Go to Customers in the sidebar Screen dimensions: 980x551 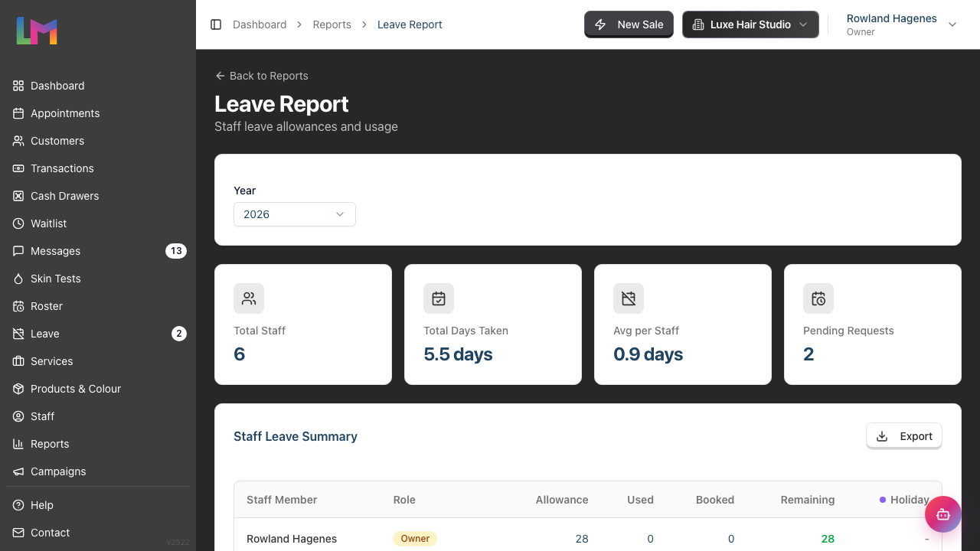tap(98, 141)
